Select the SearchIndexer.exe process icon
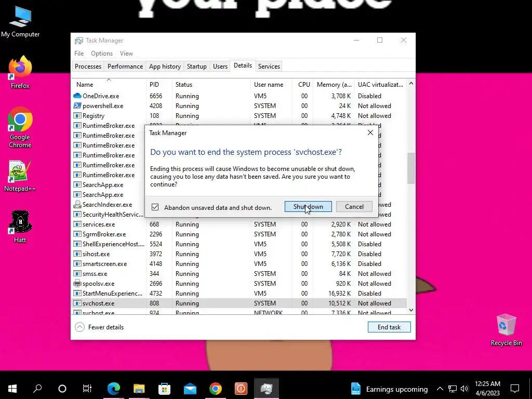This screenshot has height=399, width=532. click(x=77, y=205)
